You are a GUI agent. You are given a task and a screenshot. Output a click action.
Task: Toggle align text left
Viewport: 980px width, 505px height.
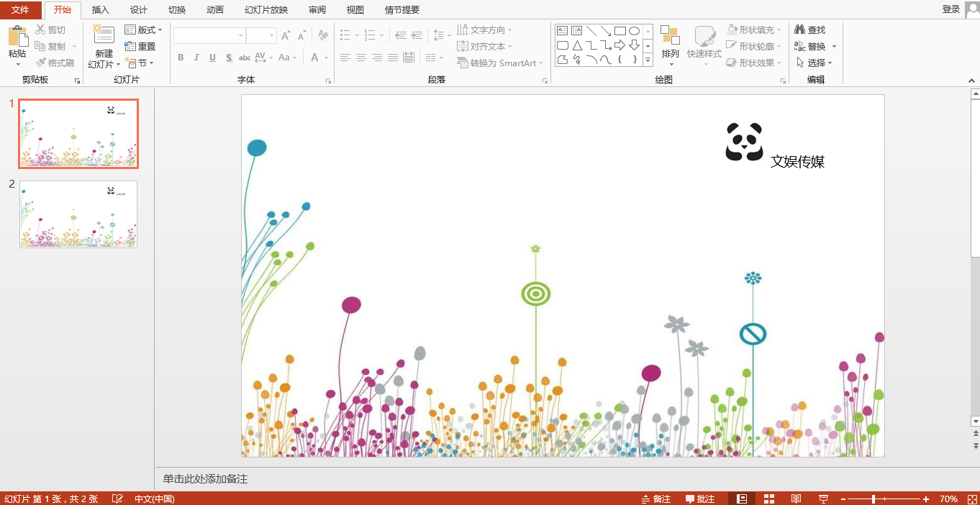(345, 58)
